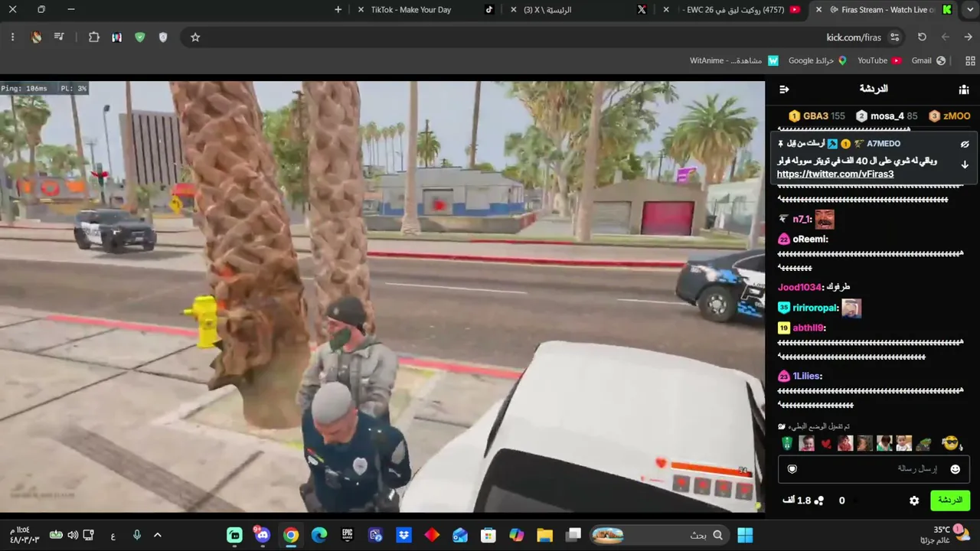Switch to the Firas Stream Kick tab

pyautogui.click(x=884, y=10)
